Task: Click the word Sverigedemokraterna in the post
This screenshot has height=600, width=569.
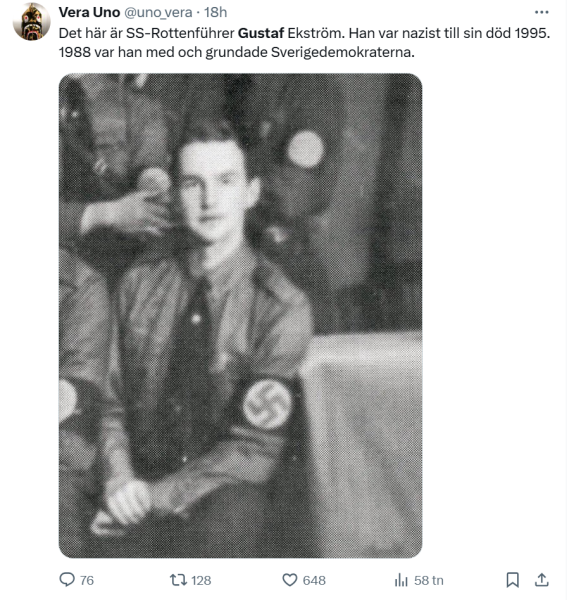Action: 342,52
